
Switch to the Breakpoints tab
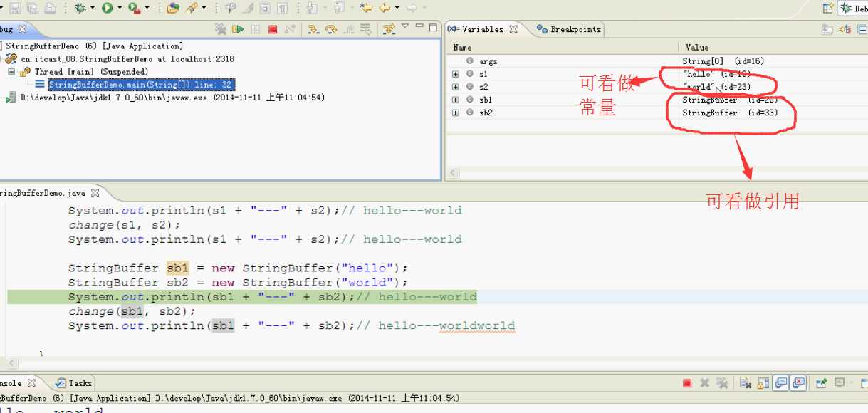(x=569, y=29)
